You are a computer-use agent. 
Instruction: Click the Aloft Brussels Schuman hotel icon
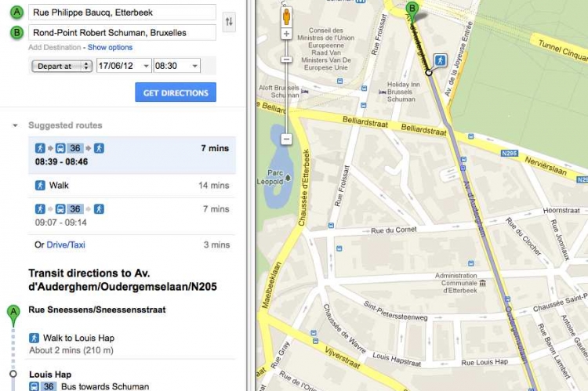click(x=305, y=91)
